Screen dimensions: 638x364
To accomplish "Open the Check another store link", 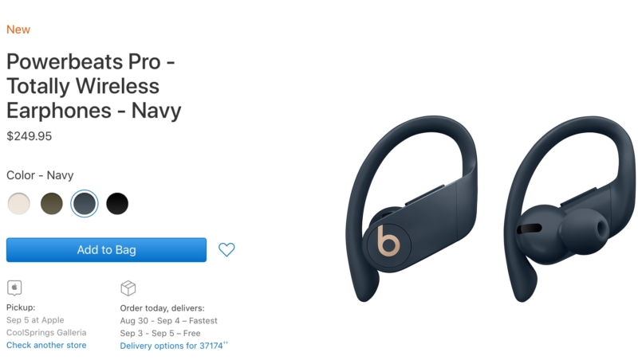I will pos(46,345).
